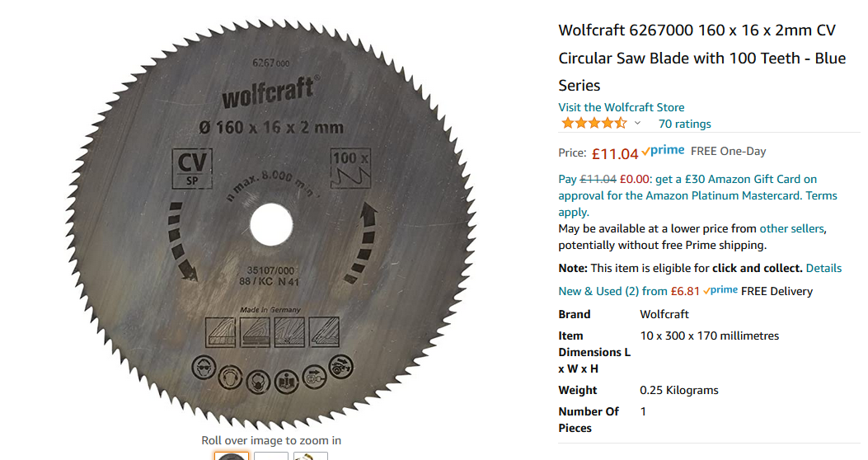Click the CV SP symbol on blade
Screen dimensions: 868x460
coord(192,169)
